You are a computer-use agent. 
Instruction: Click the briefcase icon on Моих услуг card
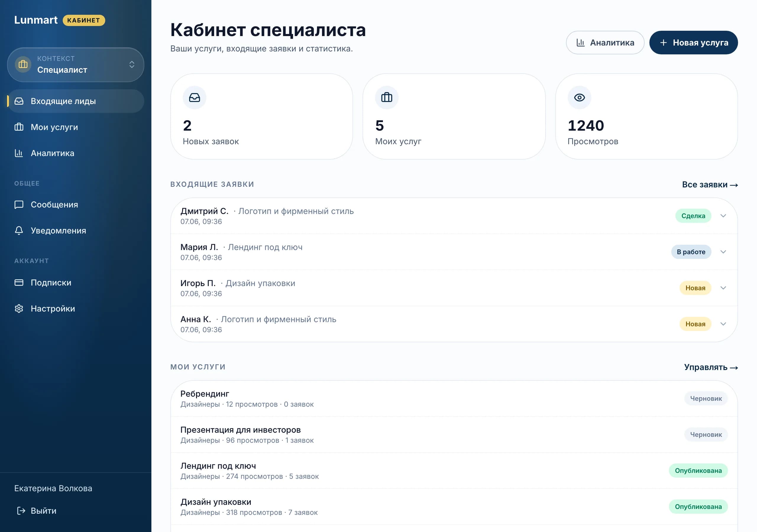(387, 98)
